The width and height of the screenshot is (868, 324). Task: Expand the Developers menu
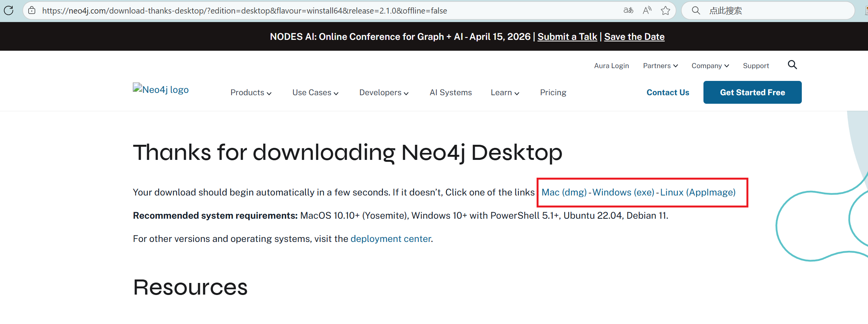point(384,93)
